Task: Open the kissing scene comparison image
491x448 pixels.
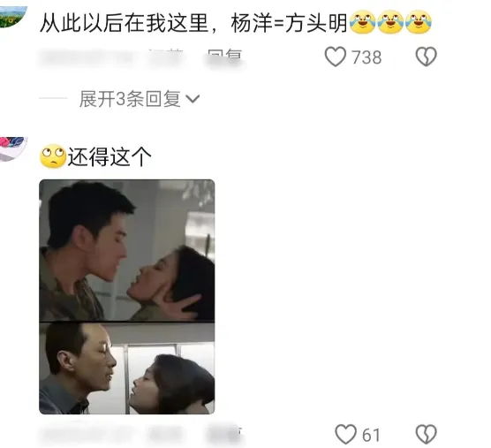Action: tap(127, 297)
